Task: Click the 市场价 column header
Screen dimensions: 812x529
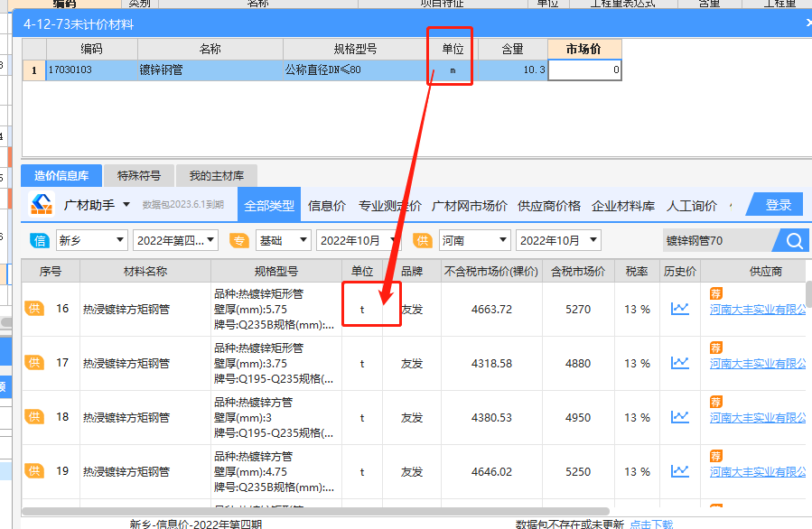Action: [584, 49]
